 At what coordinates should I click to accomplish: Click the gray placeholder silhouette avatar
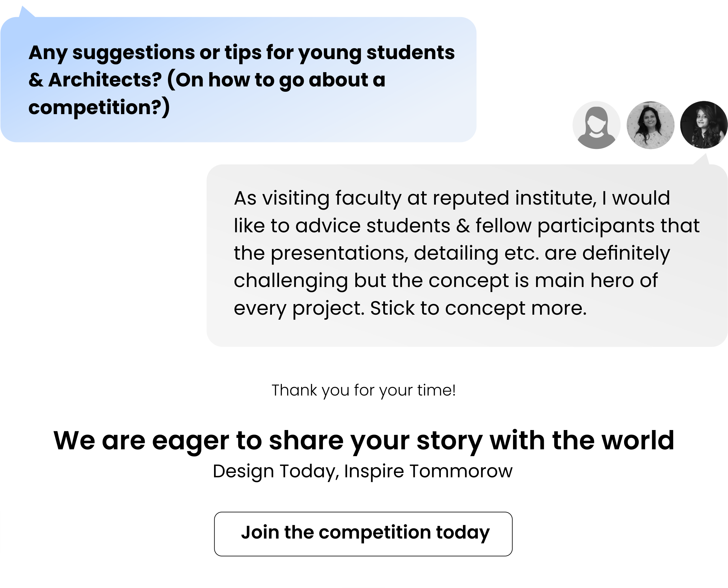(x=596, y=125)
